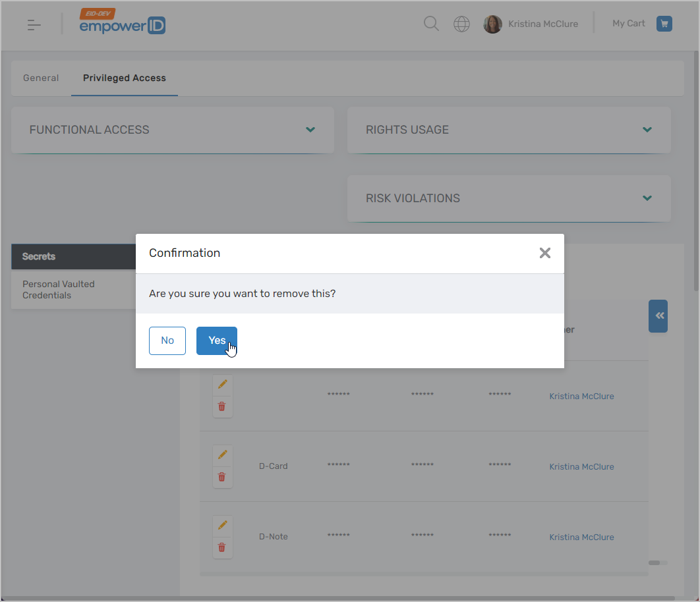Click the trash delete icon for D-Note
Viewport: 700px width, 602px height.
[x=222, y=547]
